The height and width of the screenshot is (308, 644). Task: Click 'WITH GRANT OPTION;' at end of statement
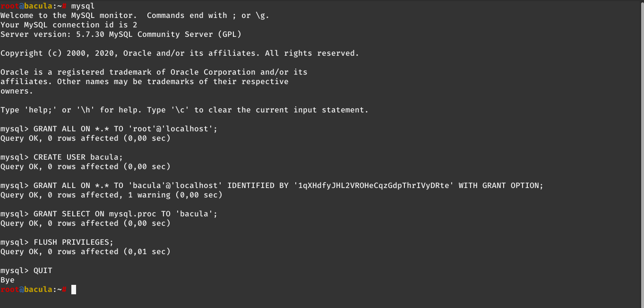(x=501, y=186)
